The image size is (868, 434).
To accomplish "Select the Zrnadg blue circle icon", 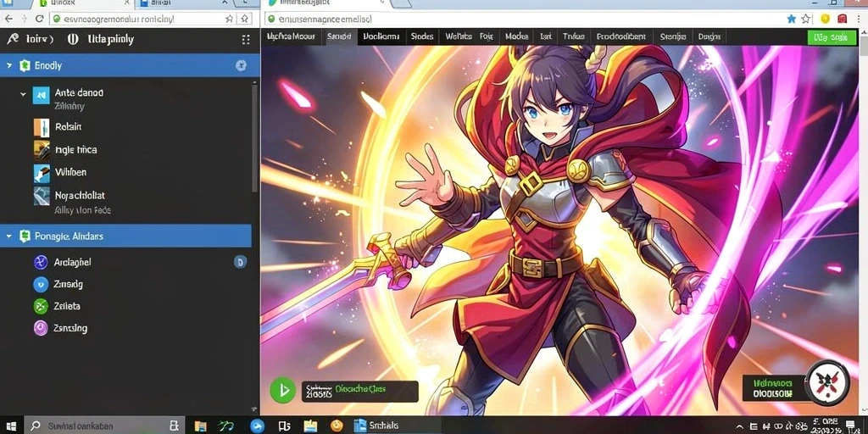I will [41, 285].
